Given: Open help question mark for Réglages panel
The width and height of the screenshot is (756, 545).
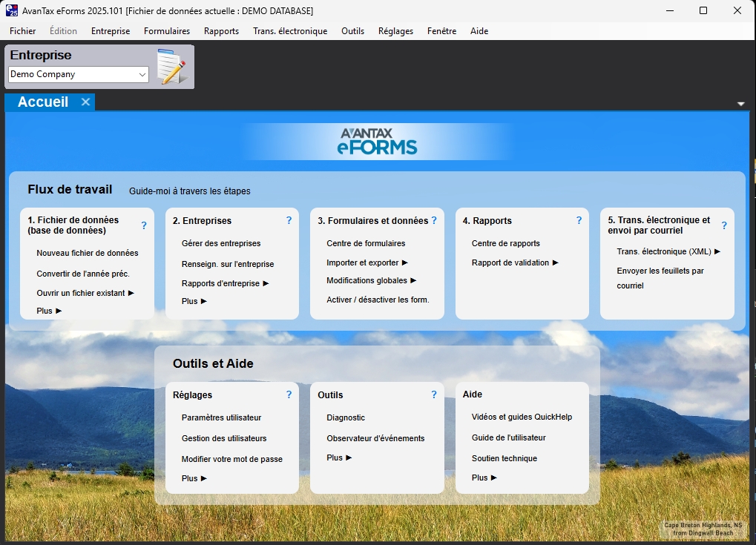Looking at the screenshot, I should pyautogui.click(x=289, y=394).
